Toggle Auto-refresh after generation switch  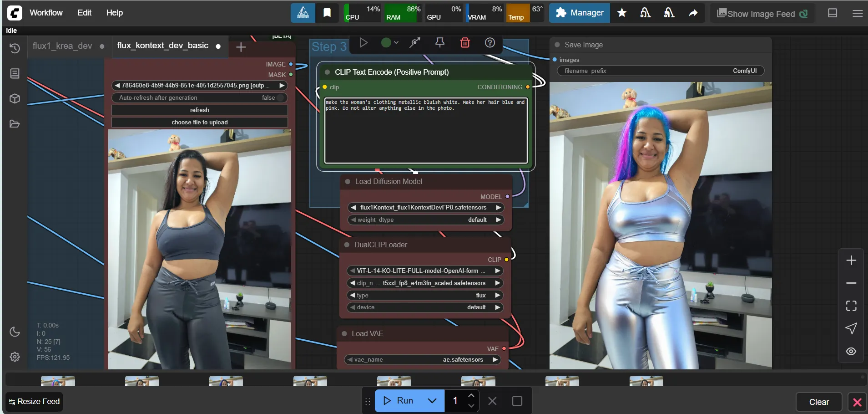point(281,98)
